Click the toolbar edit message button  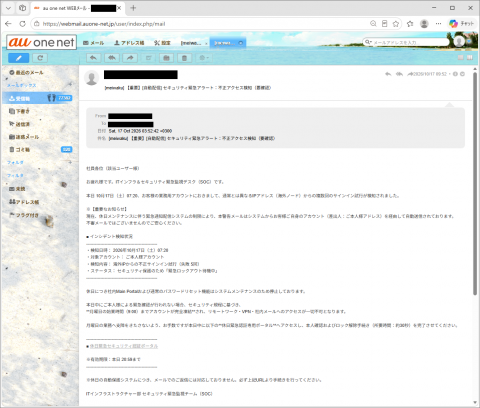pyautogui.click(x=148, y=58)
